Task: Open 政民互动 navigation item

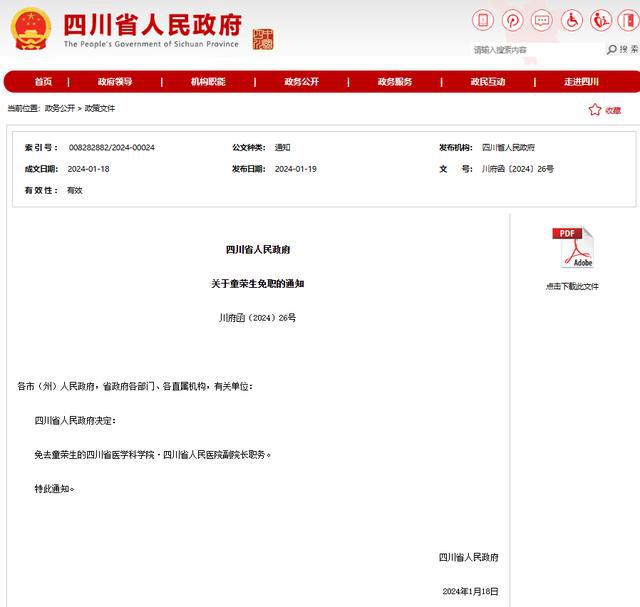Action: point(487,82)
